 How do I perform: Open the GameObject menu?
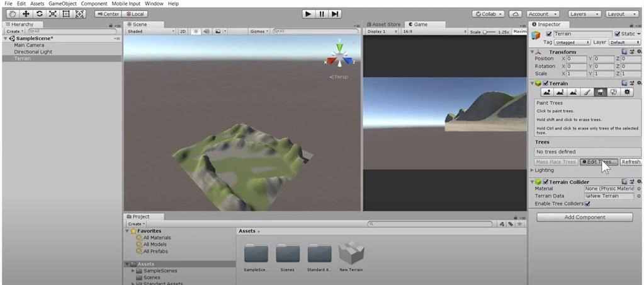pyautogui.click(x=62, y=3)
